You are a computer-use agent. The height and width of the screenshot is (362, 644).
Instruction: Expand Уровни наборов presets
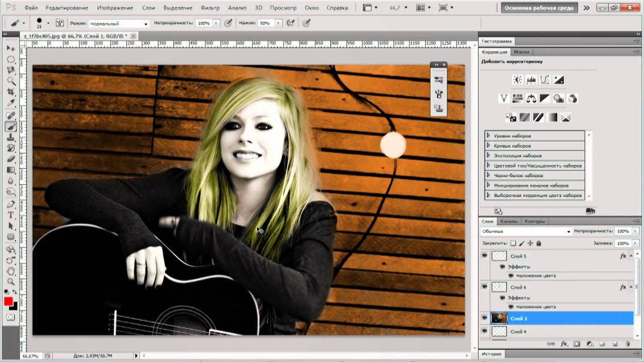coord(488,136)
